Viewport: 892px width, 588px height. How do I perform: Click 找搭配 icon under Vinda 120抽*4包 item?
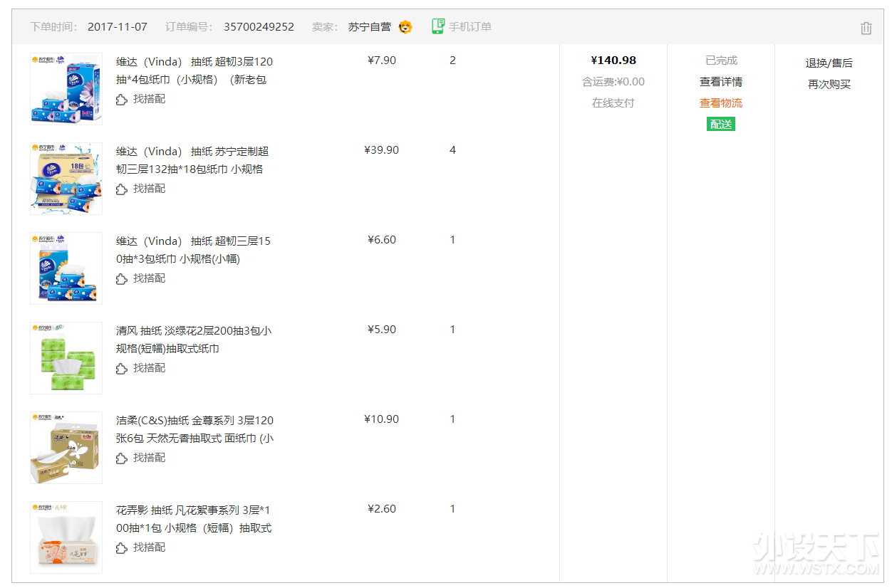[x=122, y=100]
